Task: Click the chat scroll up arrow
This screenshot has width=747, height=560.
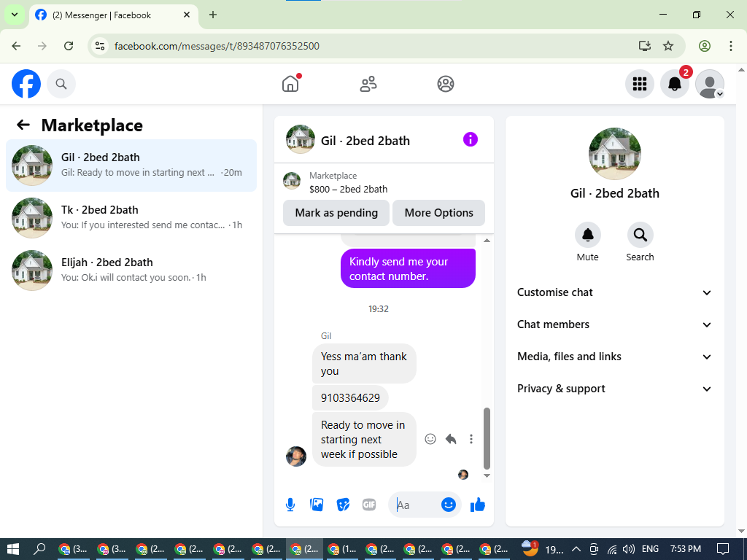Action: click(x=487, y=241)
